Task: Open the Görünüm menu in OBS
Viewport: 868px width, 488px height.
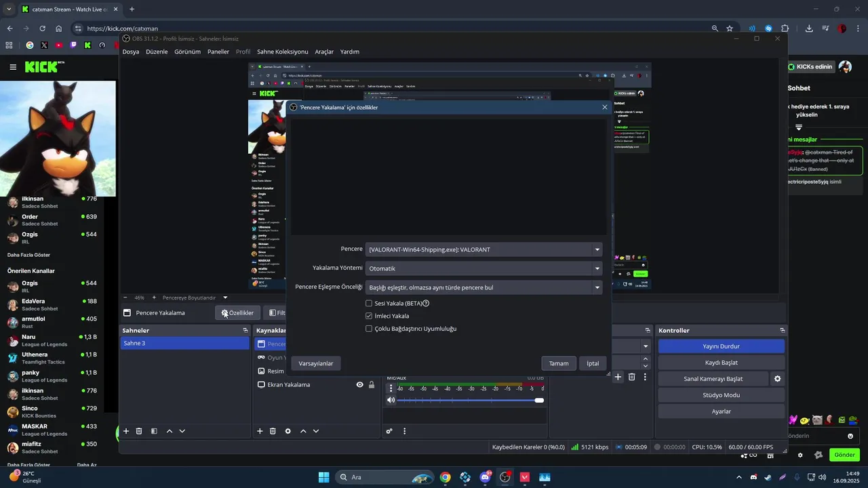Action: 187,52
